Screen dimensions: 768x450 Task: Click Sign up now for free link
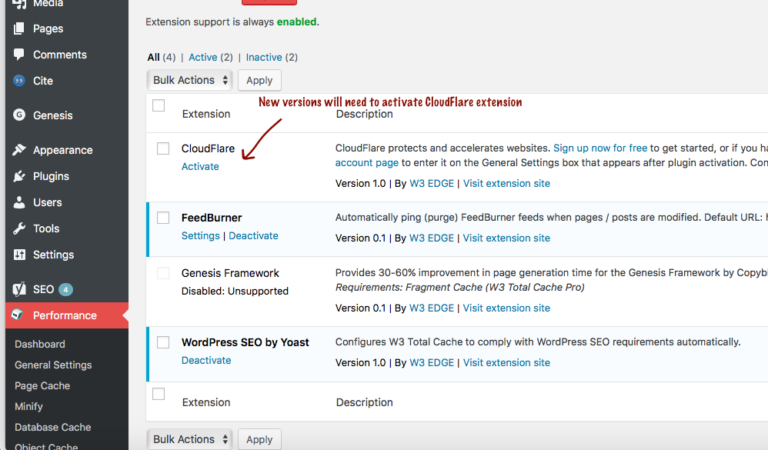600,148
